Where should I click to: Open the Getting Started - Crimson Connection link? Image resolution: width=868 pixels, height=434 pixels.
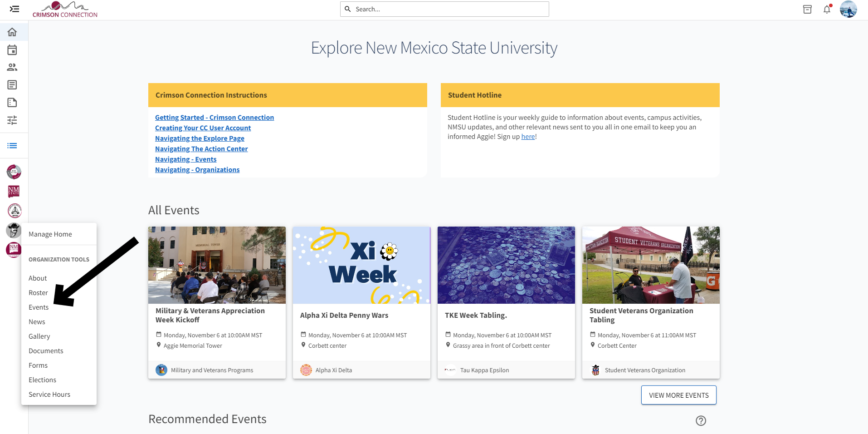pos(214,117)
